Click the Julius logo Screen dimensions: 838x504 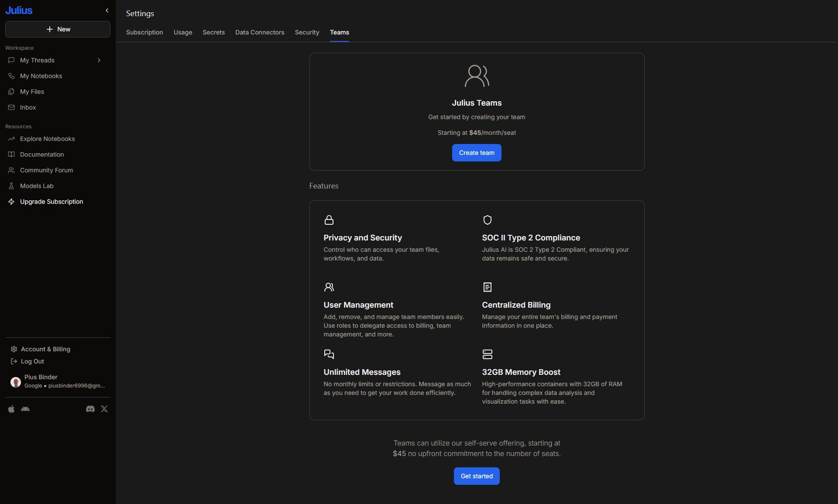point(19,10)
